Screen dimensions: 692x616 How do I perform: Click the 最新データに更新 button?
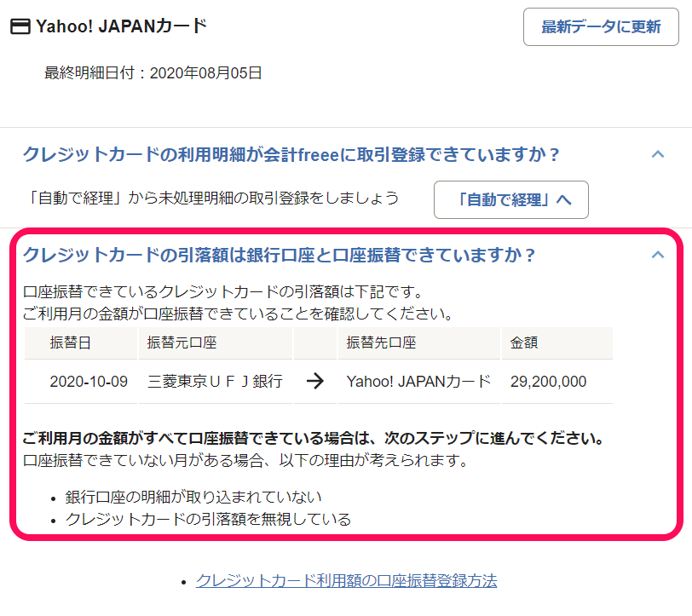(x=601, y=27)
